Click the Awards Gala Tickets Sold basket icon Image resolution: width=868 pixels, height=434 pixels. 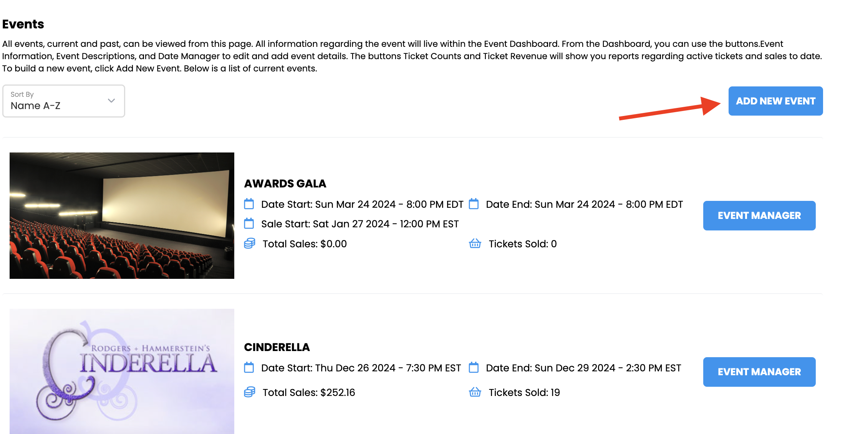tap(475, 244)
